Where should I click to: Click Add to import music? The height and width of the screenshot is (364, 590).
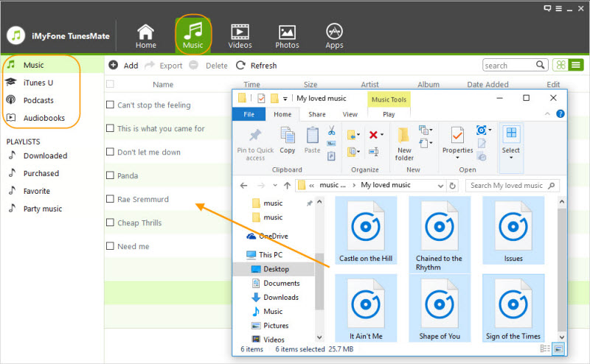pyautogui.click(x=123, y=66)
